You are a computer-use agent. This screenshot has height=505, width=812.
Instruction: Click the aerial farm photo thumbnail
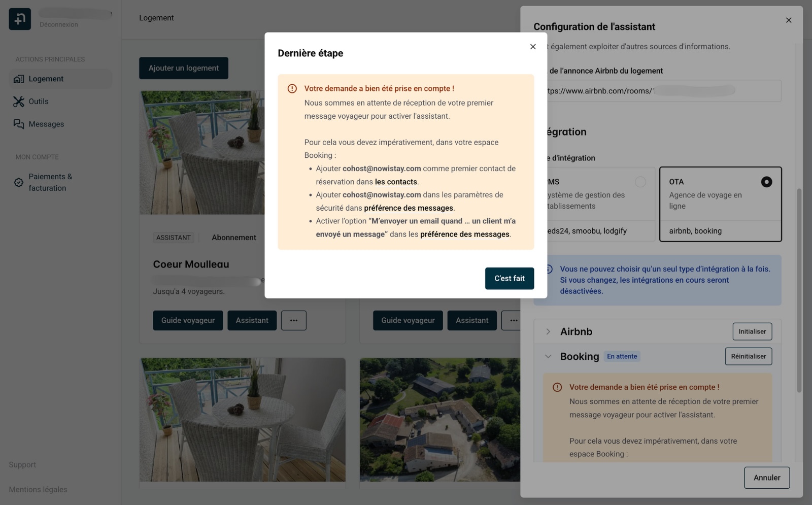(439, 420)
